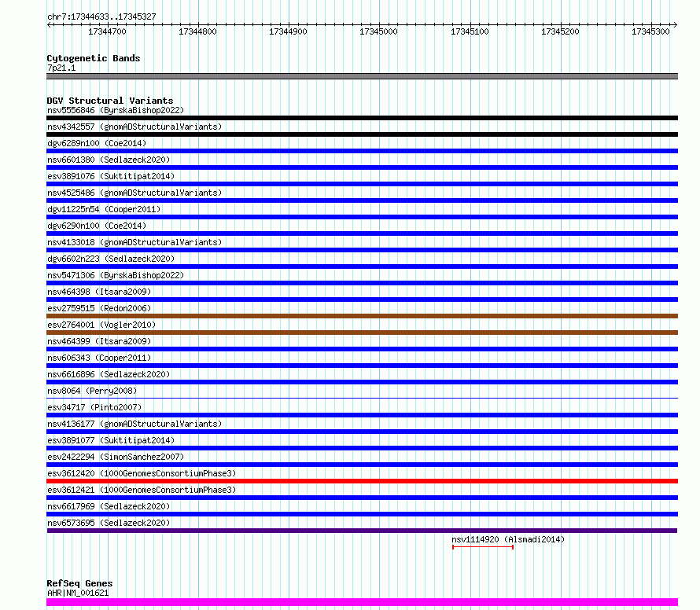Click dgv6290n100 (Coe2014) label
The image size is (700, 610).
click(97, 226)
